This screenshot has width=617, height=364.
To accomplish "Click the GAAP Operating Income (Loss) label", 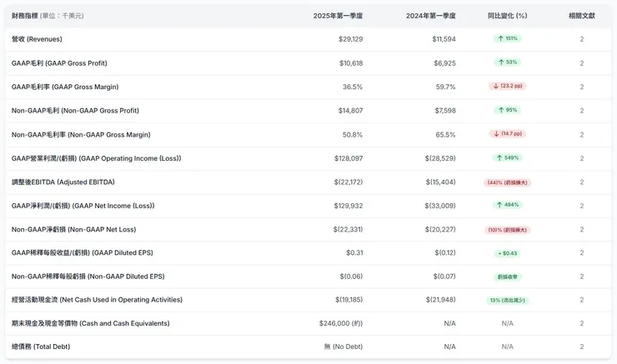I will pos(96,158).
